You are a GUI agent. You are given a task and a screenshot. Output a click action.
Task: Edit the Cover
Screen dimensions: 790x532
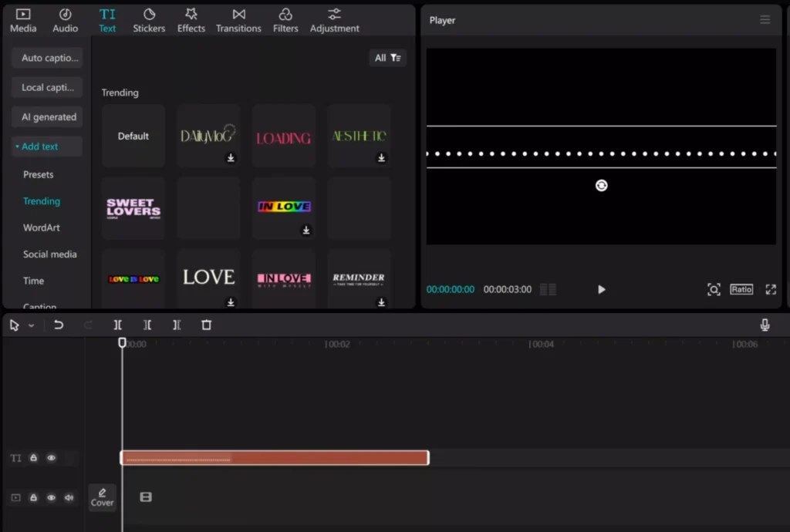103,497
